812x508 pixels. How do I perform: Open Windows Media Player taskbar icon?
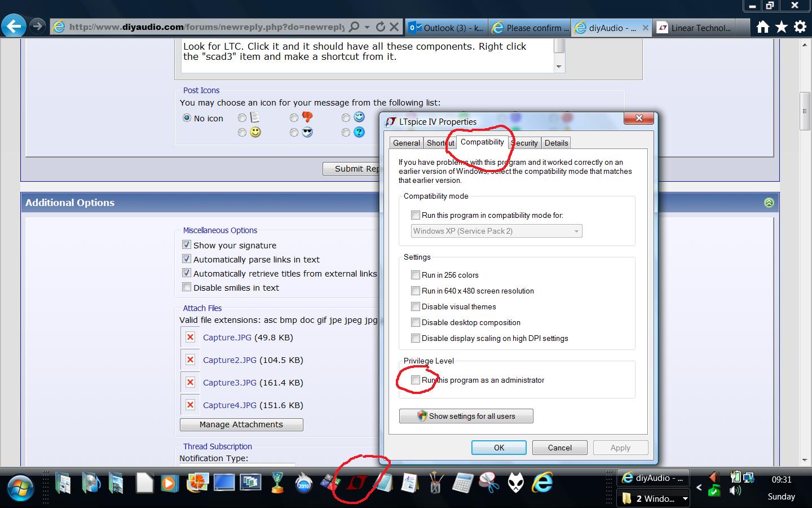tap(169, 483)
